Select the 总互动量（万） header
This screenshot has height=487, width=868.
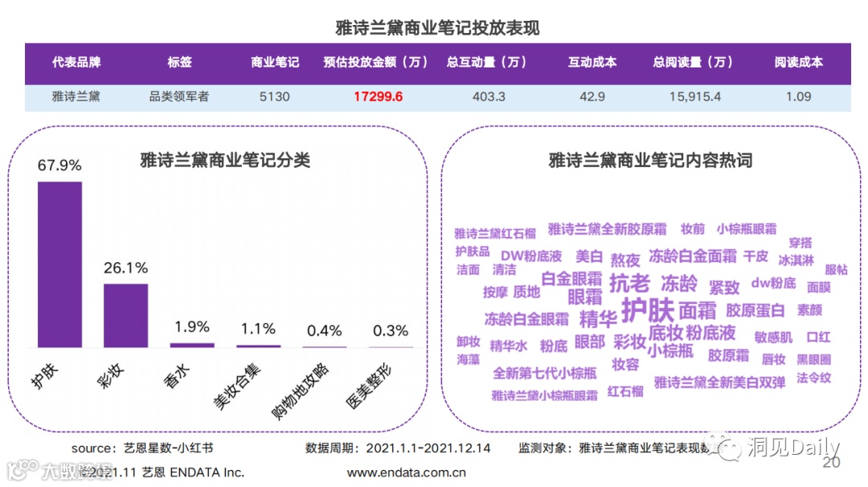(486, 62)
